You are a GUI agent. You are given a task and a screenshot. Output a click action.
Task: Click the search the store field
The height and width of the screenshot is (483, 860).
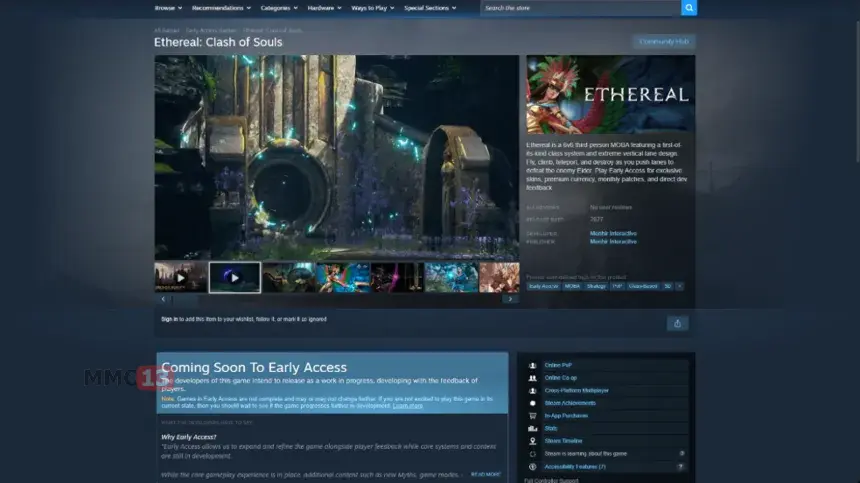(580, 8)
